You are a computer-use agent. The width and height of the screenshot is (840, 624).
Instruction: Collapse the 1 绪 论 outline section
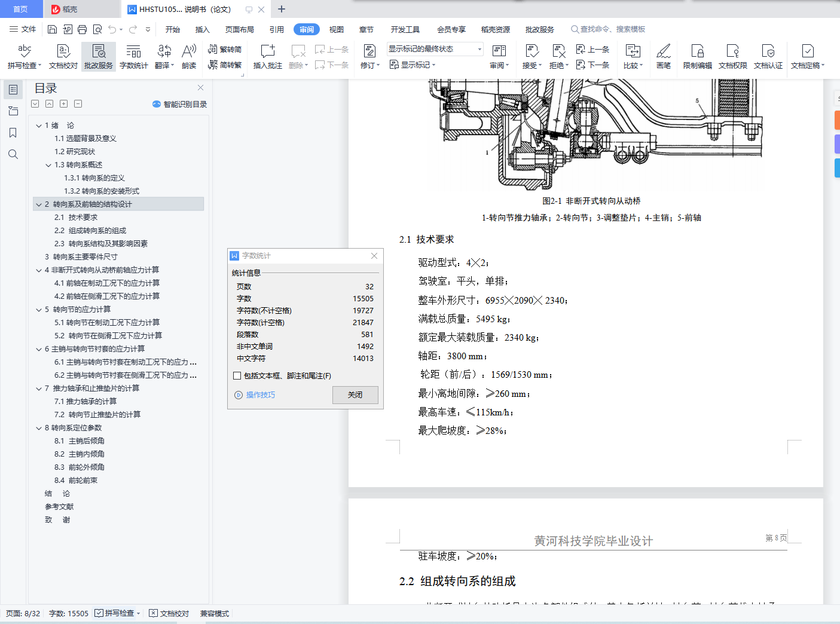(x=39, y=126)
